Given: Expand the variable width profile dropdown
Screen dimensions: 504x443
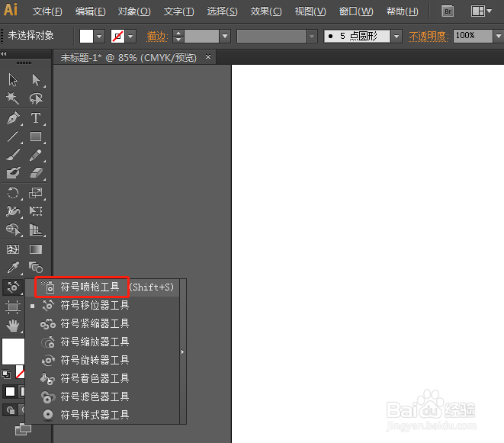Looking at the screenshot, I should point(311,37).
